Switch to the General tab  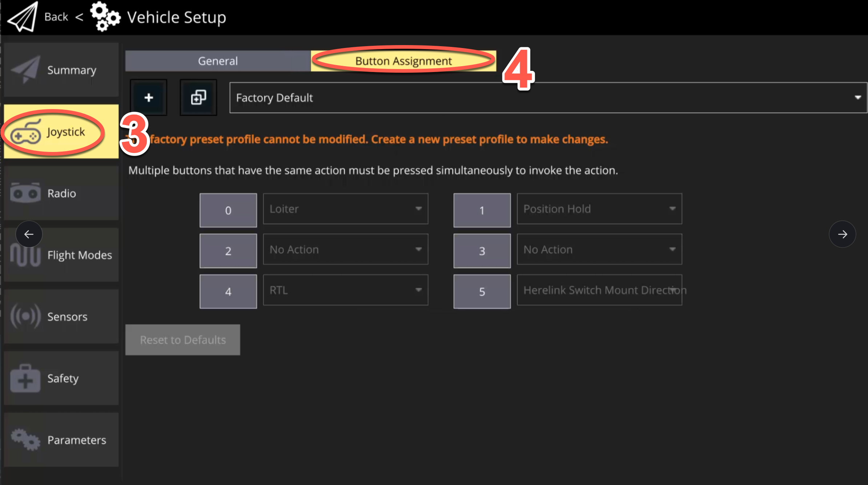coord(218,61)
